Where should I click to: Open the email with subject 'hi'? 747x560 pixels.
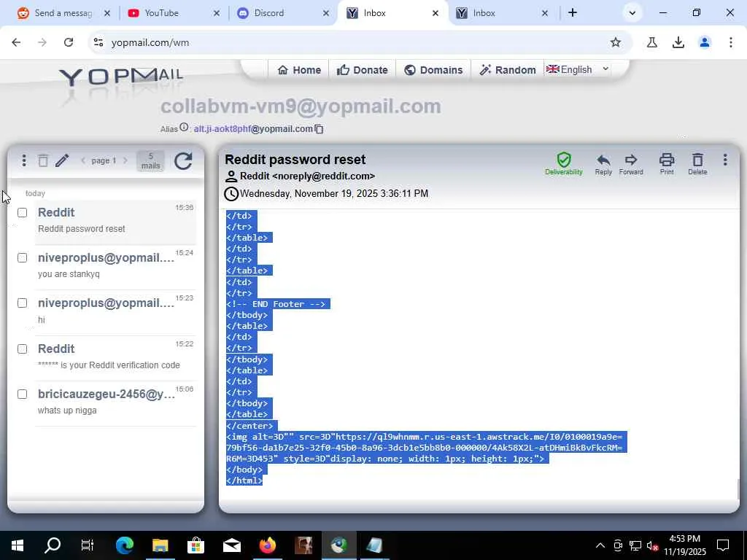[x=115, y=311]
